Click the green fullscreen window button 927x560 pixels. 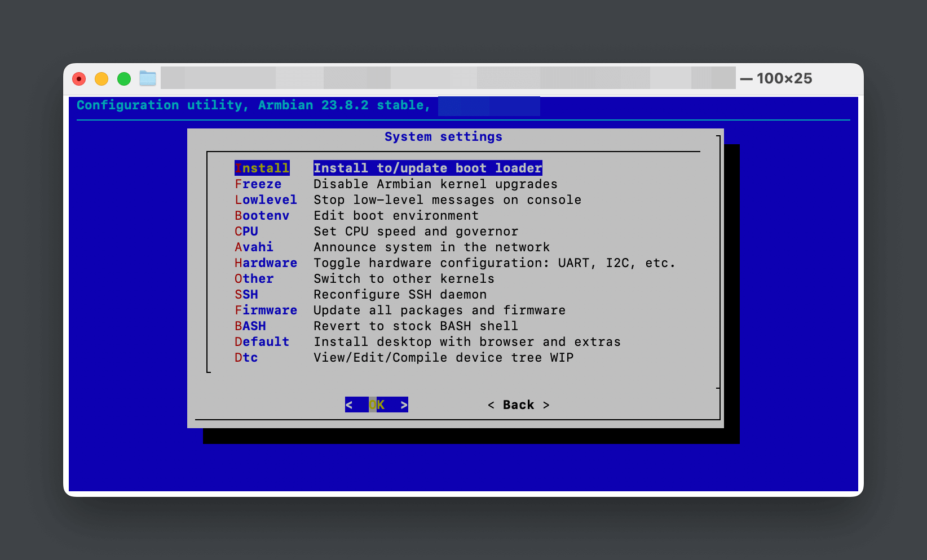(124, 79)
